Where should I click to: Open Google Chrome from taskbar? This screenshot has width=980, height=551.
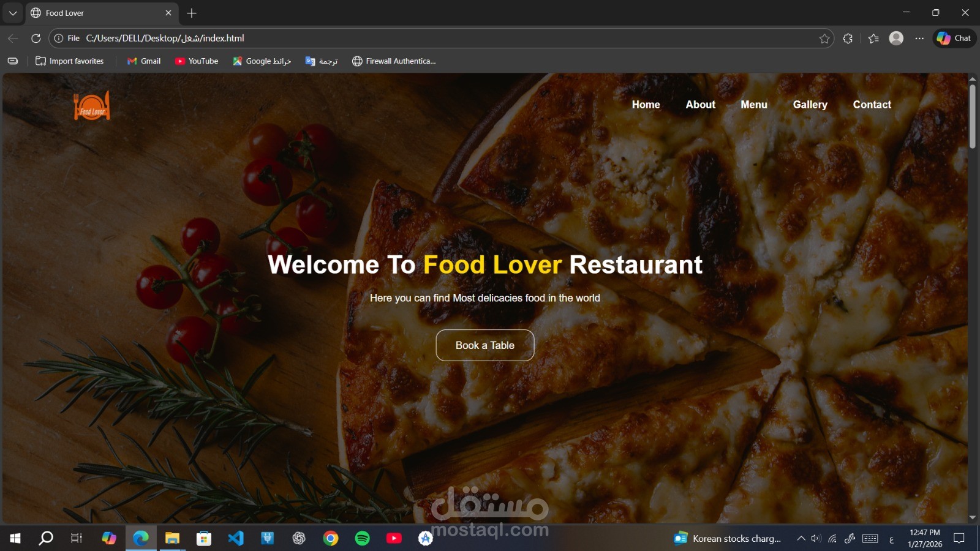(331, 538)
